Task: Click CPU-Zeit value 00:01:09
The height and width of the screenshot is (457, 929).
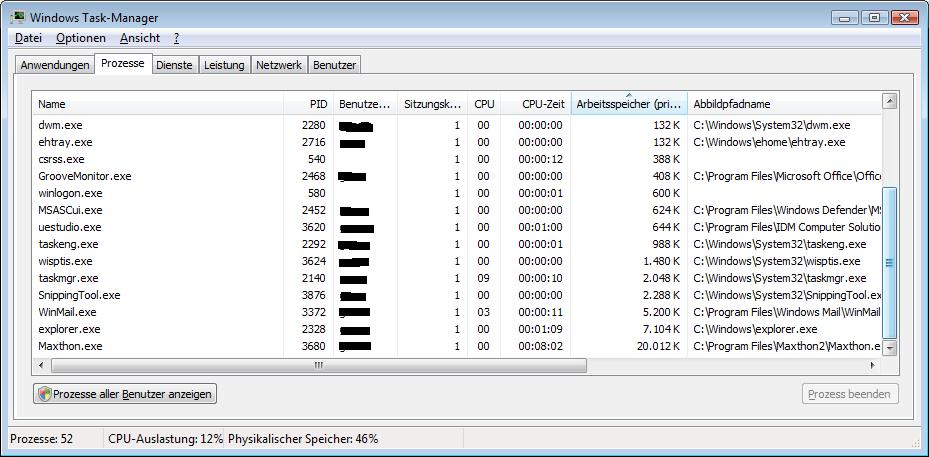Action: [540, 329]
